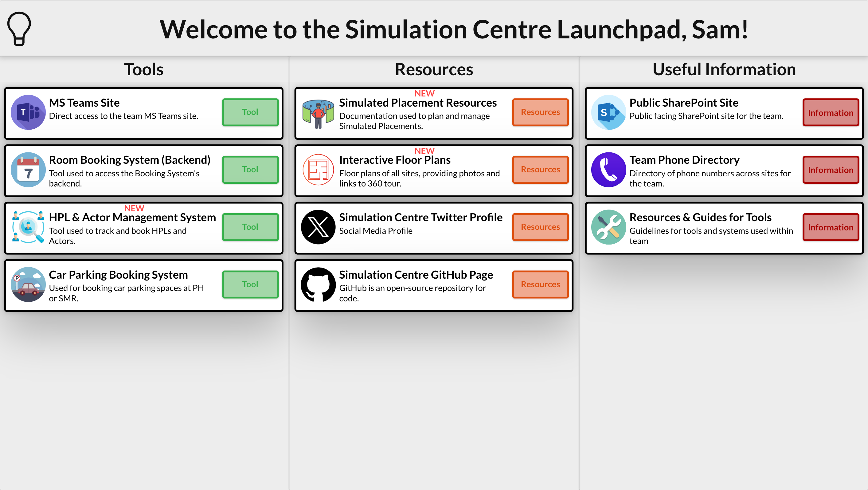Click the Interactive Floor Plans icon
This screenshot has width=868, height=490.
click(x=318, y=170)
